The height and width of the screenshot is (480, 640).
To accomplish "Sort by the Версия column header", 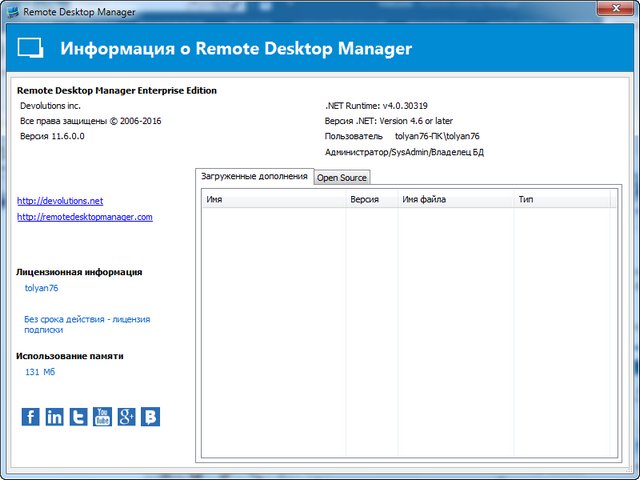I will point(371,200).
